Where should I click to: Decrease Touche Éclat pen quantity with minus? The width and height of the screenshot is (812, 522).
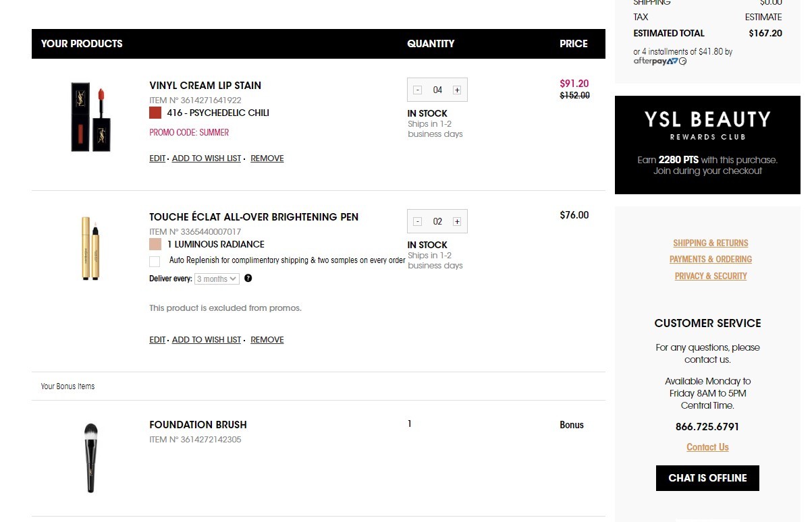pos(418,221)
